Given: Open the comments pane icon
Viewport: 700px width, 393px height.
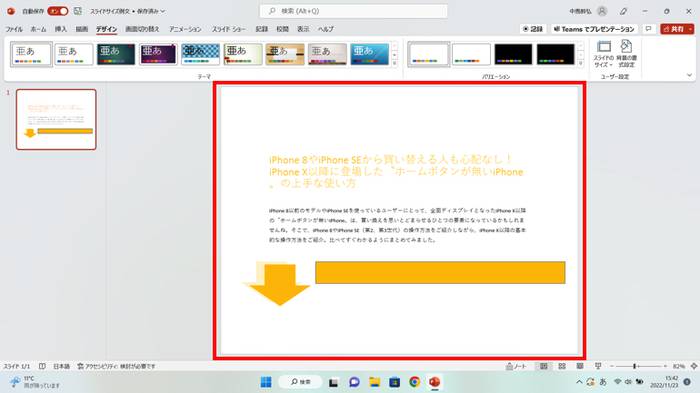Looking at the screenshot, I should (x=649, y=29).
